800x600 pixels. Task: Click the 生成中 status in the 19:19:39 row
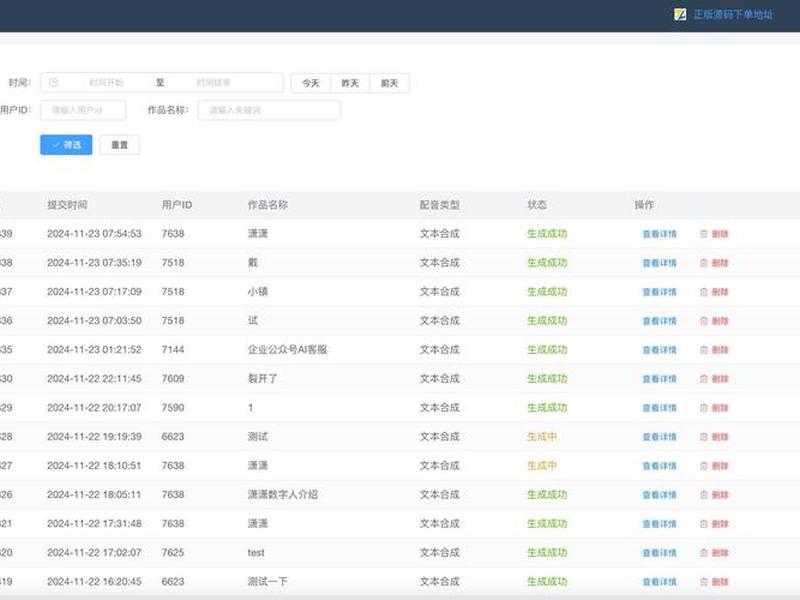click(x=542, y=437)
